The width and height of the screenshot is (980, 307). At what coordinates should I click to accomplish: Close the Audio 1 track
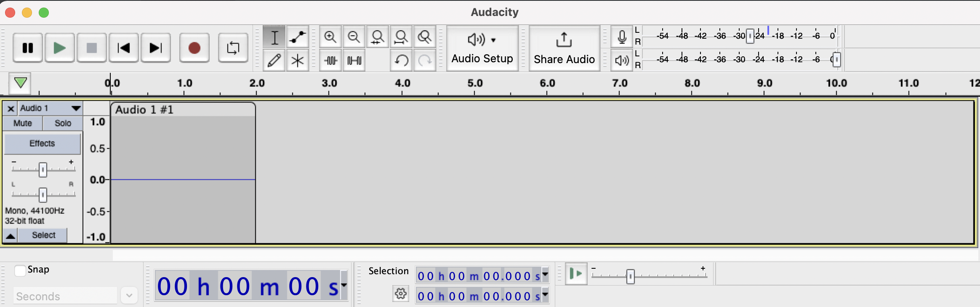(x=11, y=109)
